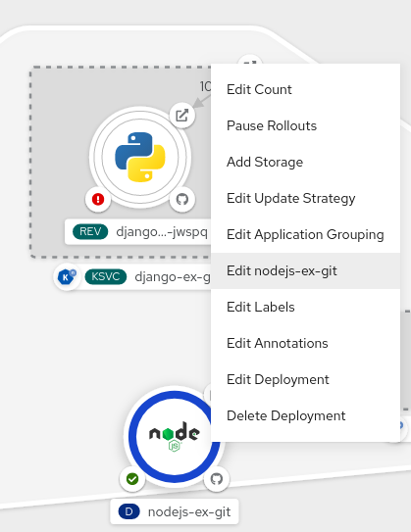Select the Python logo revision node

click(x=140, y=158)
